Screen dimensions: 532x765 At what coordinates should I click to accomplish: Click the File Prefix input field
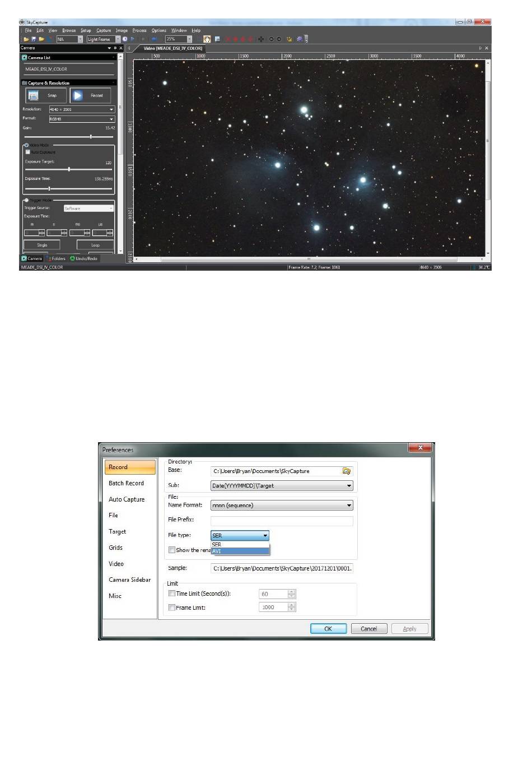click(282, 521)
